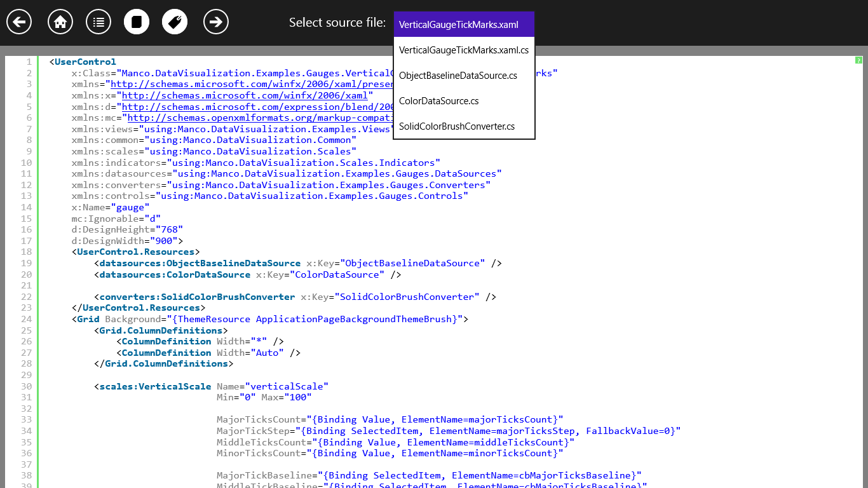
Task: Click line number 30 in gutter
Action: point(27,386)
